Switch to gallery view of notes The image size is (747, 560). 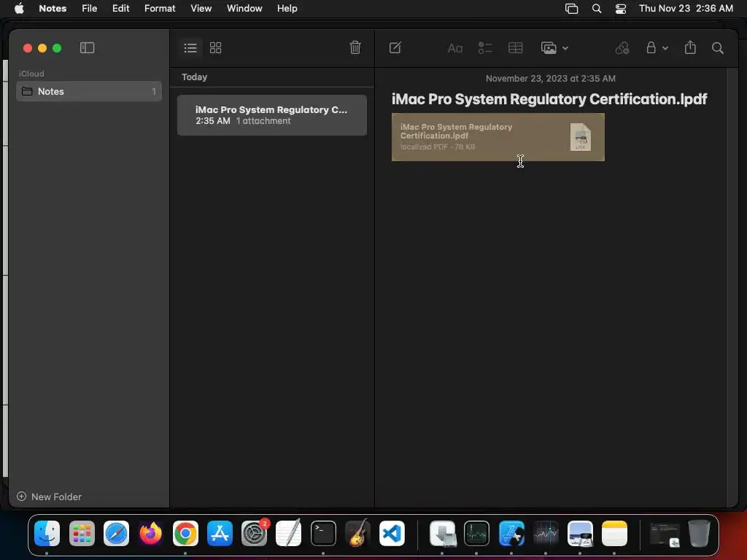click(x=216, y=47)
